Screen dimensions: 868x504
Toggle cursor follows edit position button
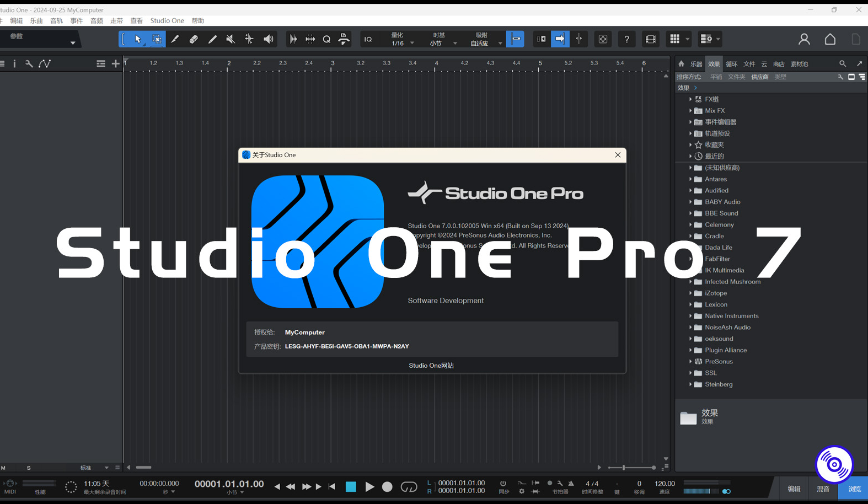[x=579, y=39]
